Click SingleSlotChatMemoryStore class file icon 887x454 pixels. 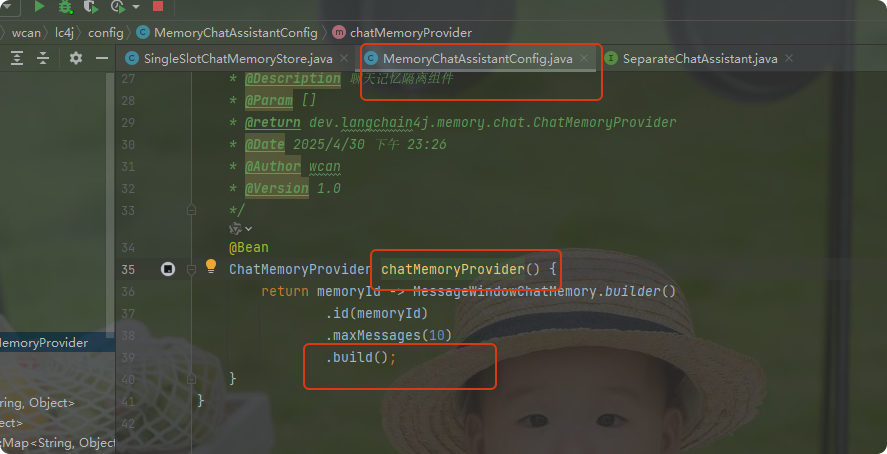tap(132, 58)
